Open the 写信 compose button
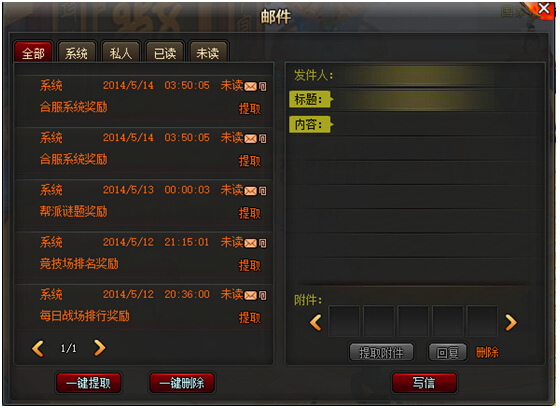The width and height of the screenshot is (560, 409). 424,383
